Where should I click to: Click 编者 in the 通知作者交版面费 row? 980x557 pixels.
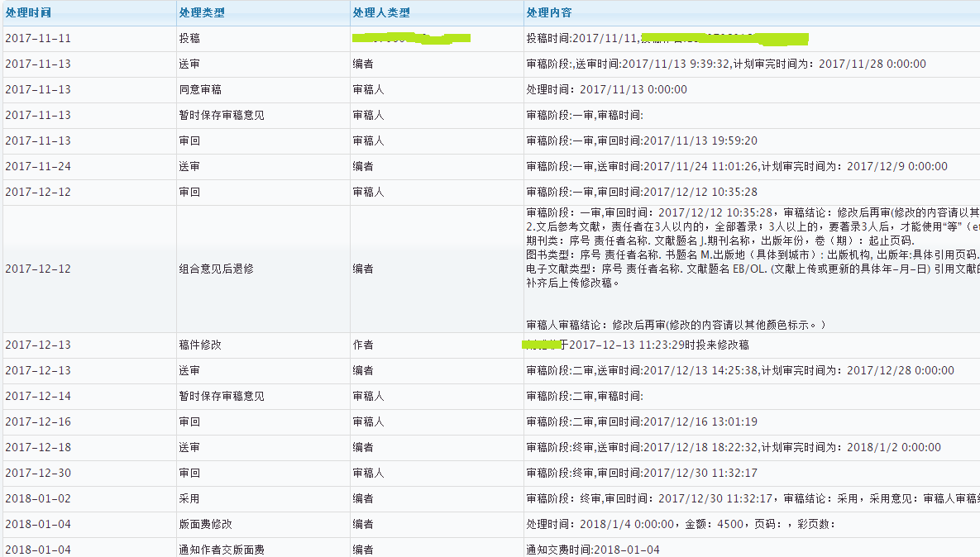tap(363, 550)
